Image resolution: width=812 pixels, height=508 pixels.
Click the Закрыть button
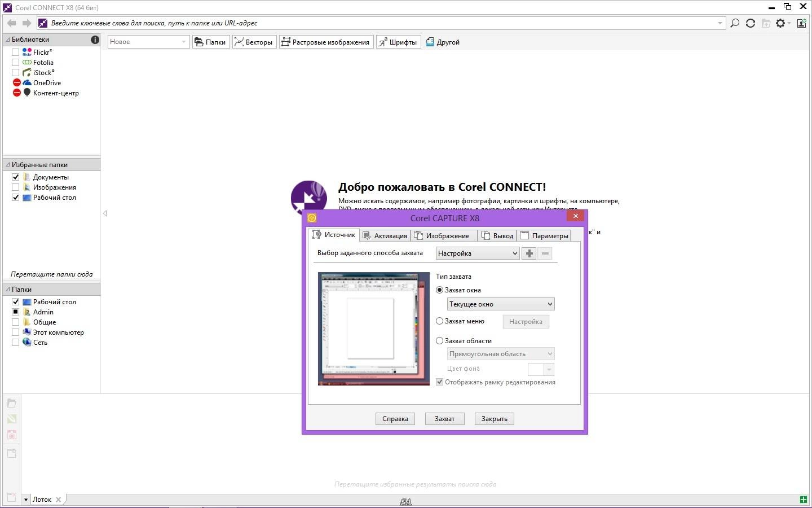click(495, 419)
